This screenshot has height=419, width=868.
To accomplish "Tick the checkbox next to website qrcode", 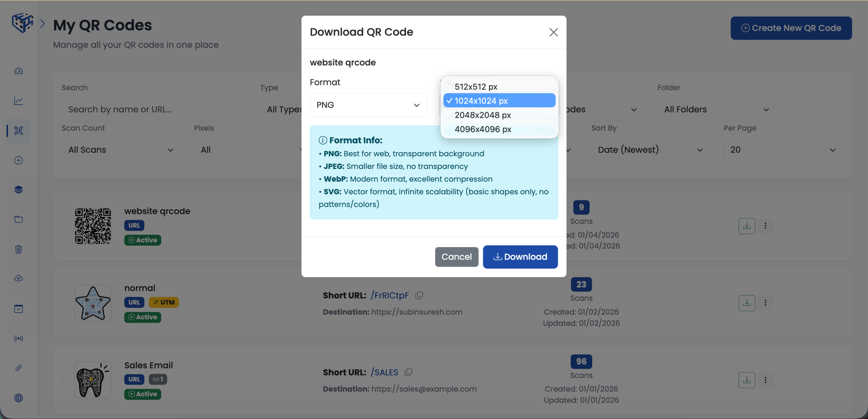I will tap(66, 226).
